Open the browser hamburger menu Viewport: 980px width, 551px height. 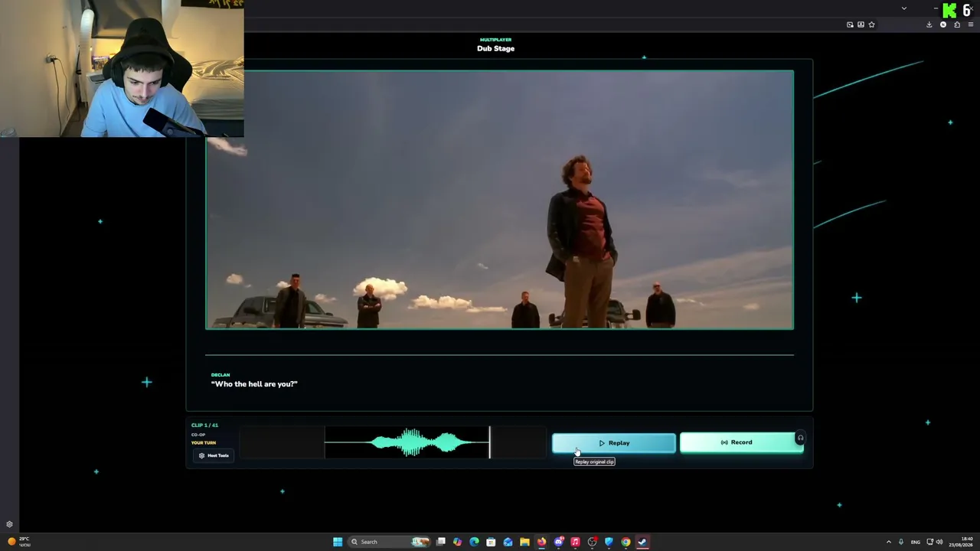pos(971,24)
